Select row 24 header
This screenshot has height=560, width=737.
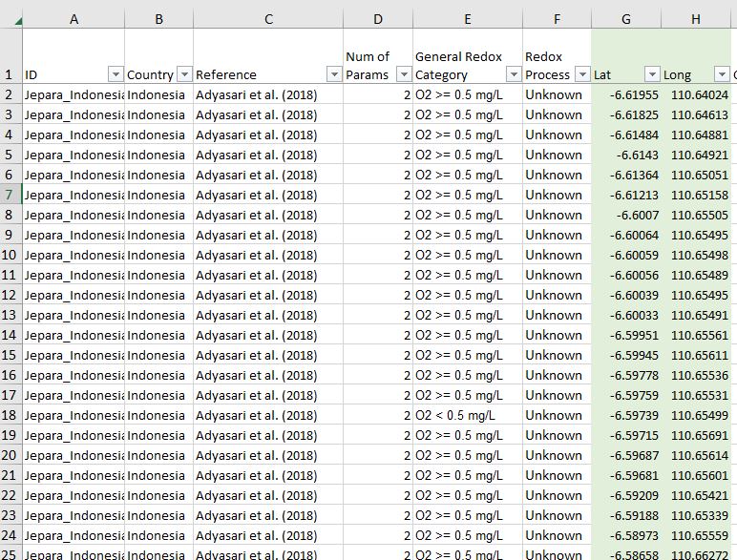tap(11, 535)
